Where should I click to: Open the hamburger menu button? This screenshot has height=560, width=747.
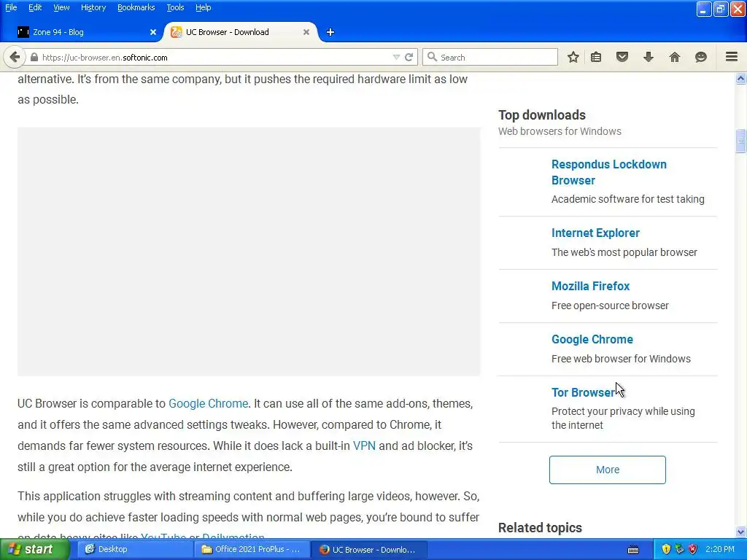pos(732,57)
